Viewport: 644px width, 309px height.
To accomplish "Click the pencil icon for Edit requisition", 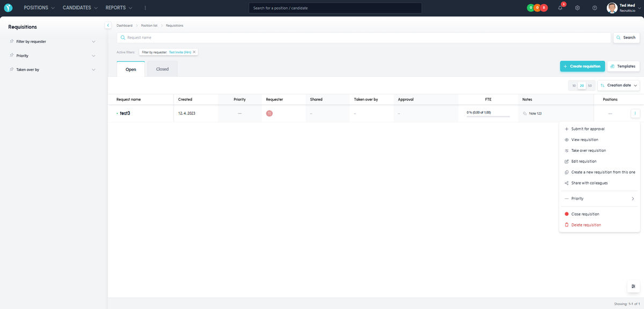I will [567, 161].
